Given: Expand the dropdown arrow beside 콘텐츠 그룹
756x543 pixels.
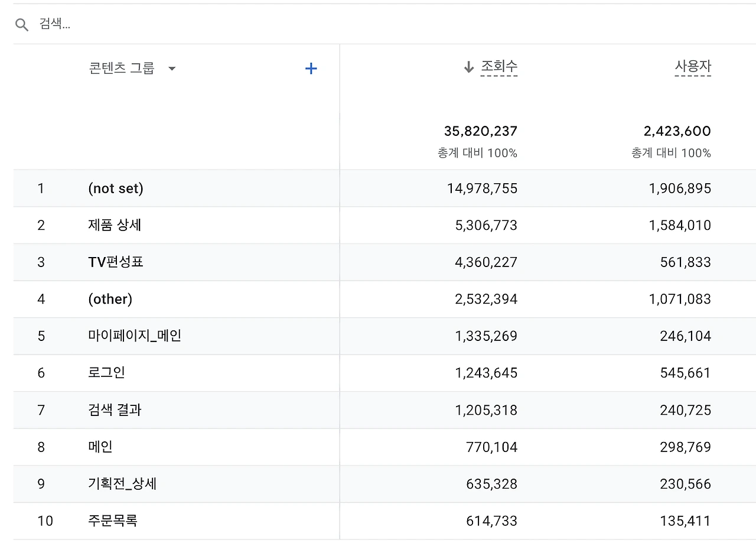Looking at the screenshot, I should [x=171, y=69].
